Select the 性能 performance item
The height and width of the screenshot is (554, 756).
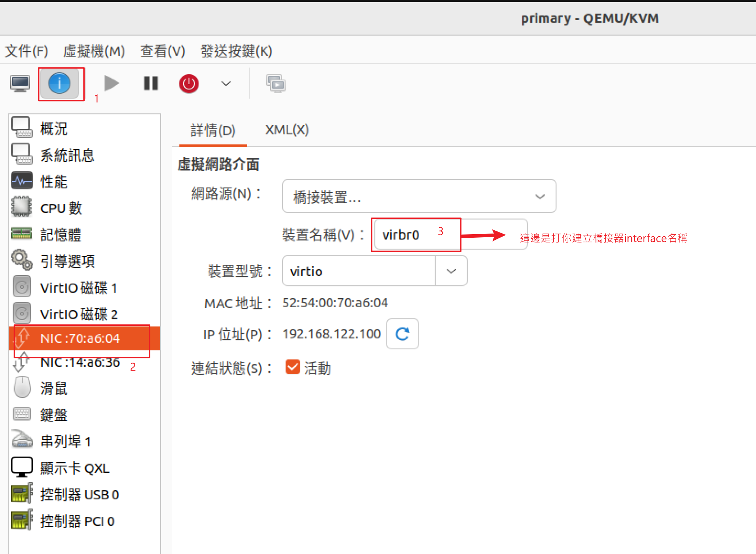tap(53, 182)
